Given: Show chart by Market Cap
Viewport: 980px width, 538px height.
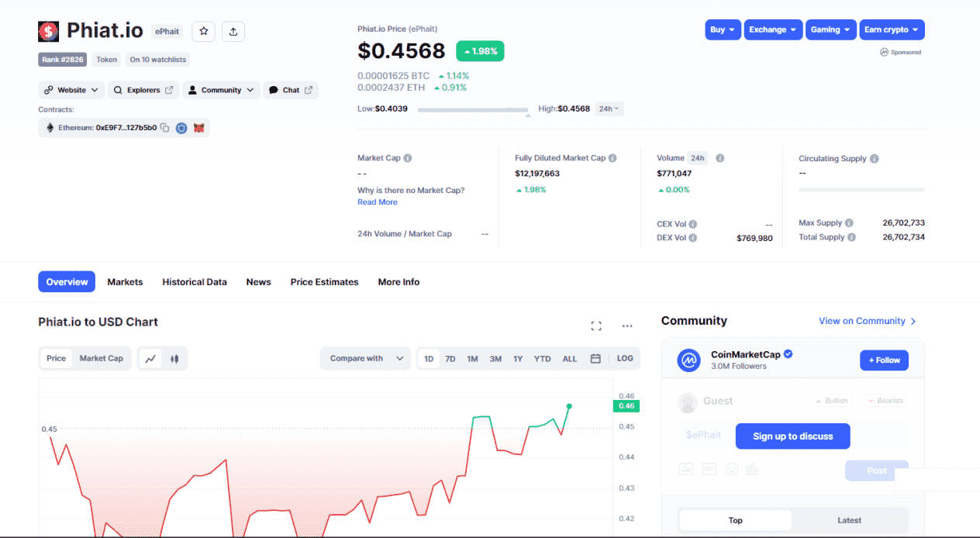Looking at the screenshot, I should (101, 358).
